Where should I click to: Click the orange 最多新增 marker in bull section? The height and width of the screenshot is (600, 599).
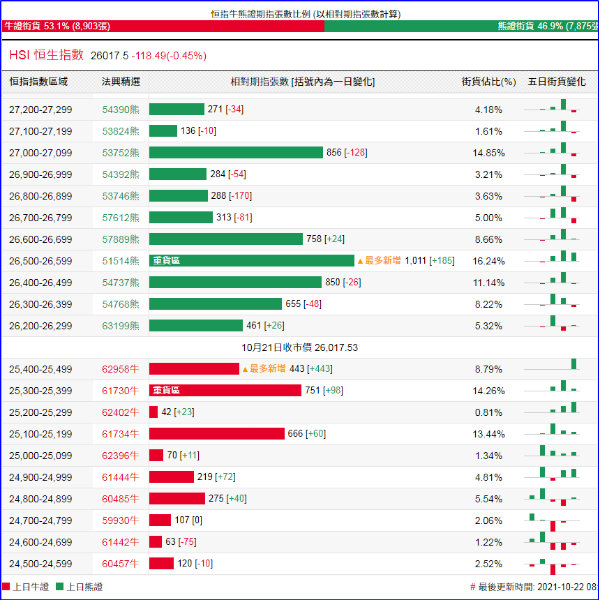(x=264, y=369)
